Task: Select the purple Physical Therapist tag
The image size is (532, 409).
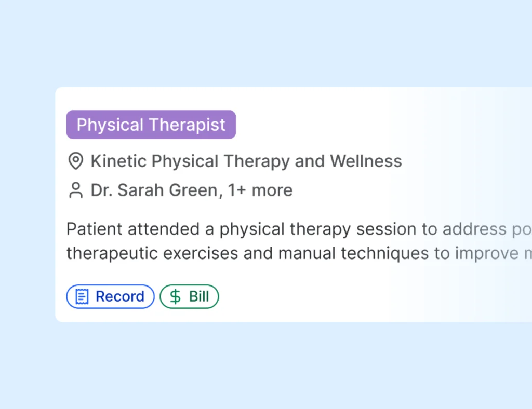Action: click(x=151, y=125)
